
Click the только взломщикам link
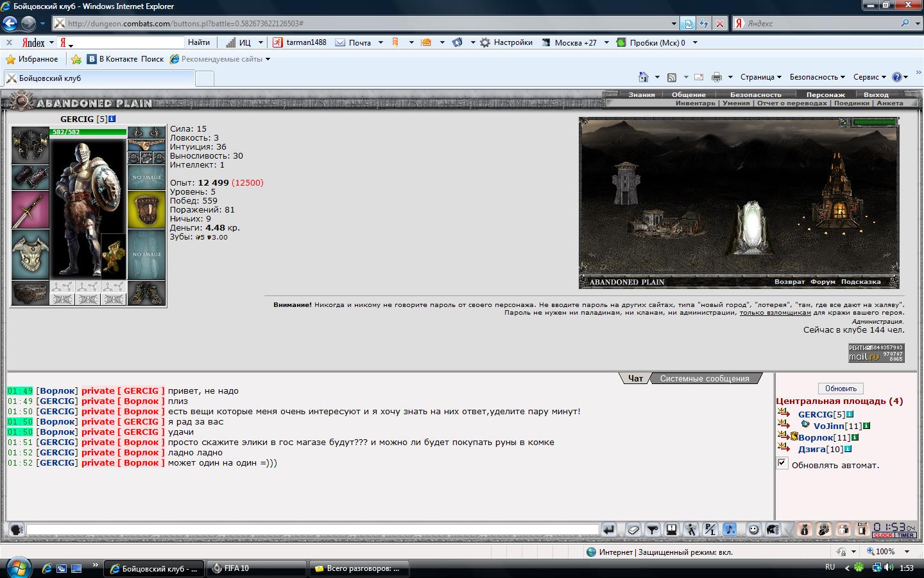(x=775, y=313)
